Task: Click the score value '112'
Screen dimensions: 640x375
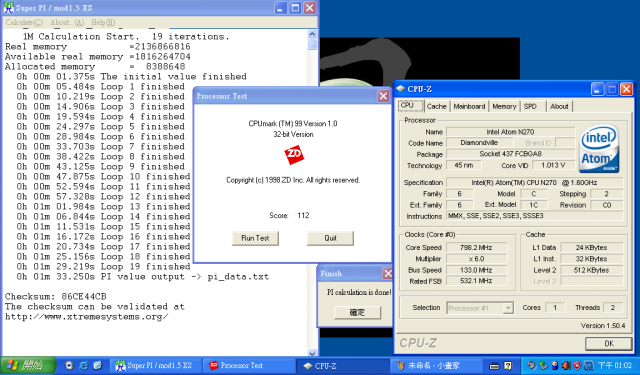Action: (303, 215)
